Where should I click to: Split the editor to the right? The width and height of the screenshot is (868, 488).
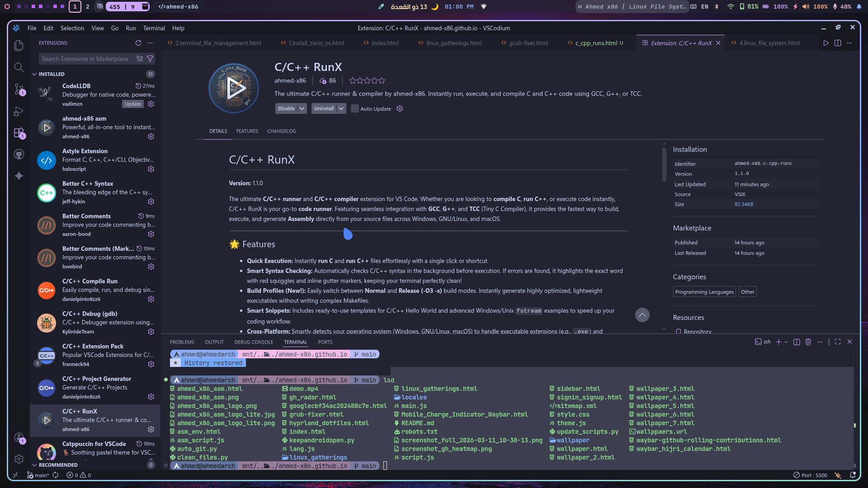(838, 43)
